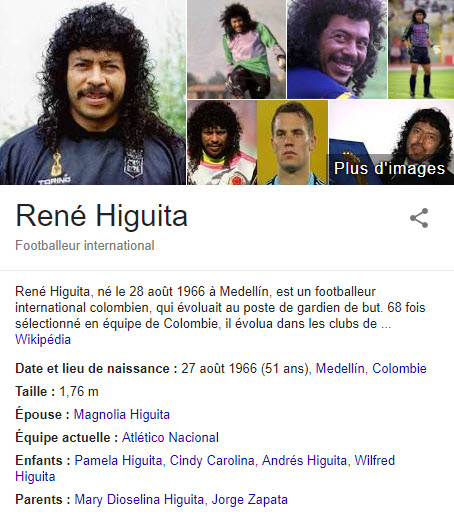Follow the Colombie link
454x521 pixels.
pos(399,368)
